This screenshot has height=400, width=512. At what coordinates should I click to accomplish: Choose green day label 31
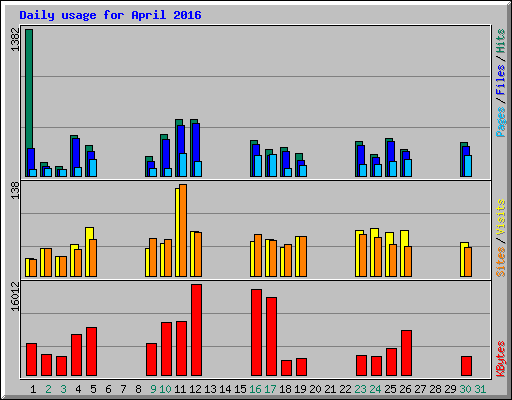(x=480, y=389)
